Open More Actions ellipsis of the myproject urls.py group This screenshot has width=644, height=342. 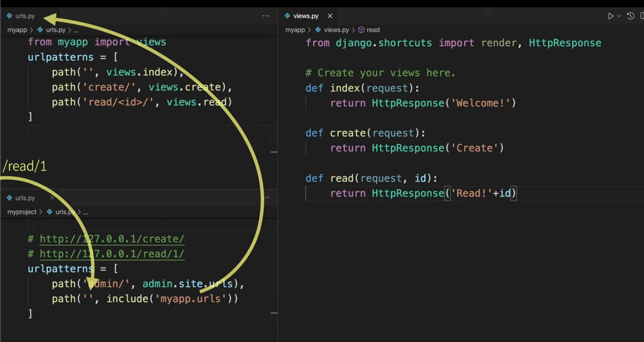click(x=268, y=198)
